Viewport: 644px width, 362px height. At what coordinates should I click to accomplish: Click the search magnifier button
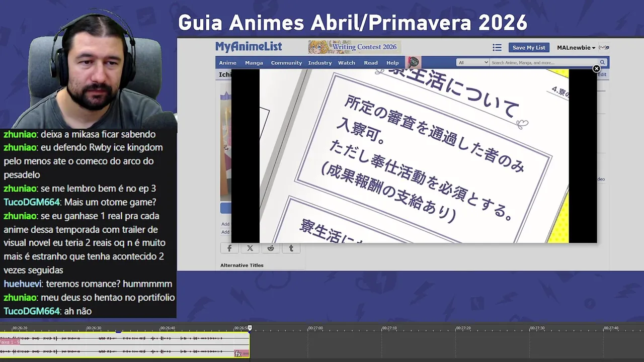[602, 62]
